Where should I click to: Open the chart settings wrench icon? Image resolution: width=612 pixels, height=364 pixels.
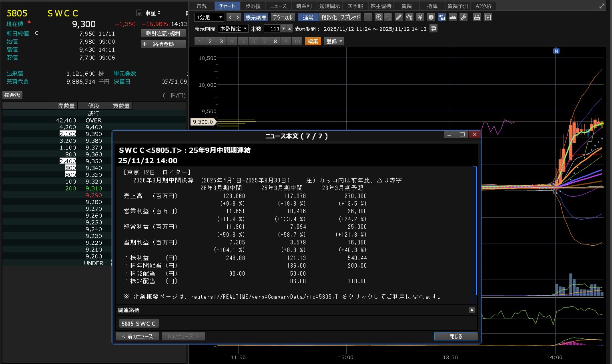(x=464, y=17)
